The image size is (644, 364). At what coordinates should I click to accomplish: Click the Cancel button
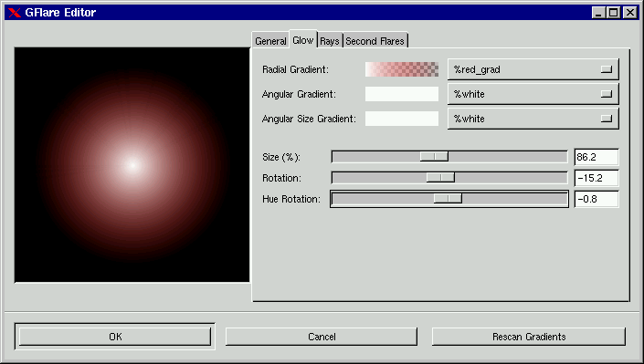[322, 337]
